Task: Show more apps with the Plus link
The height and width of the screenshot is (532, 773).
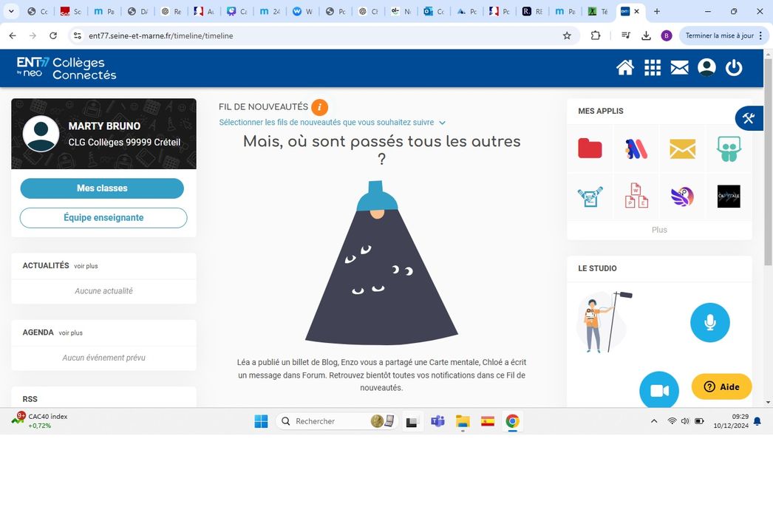Action: [x=659, y=230]
